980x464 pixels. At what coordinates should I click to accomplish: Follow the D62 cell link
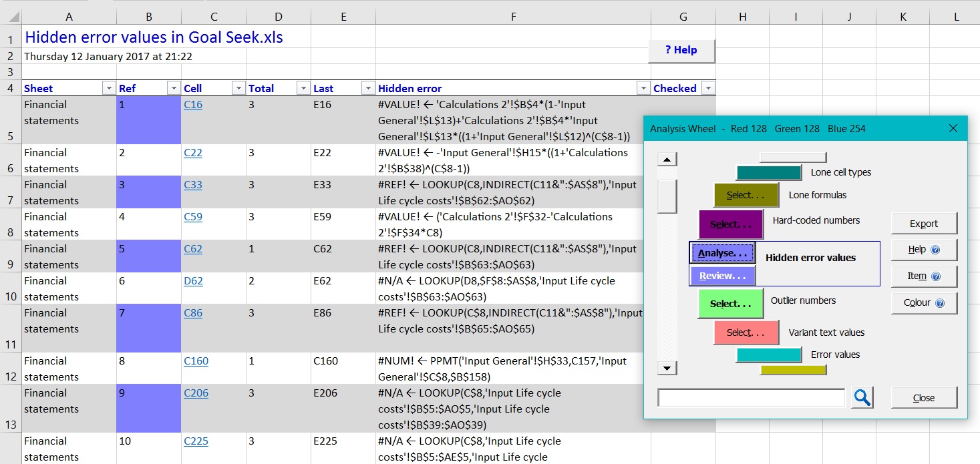click(x=194, y=281)
